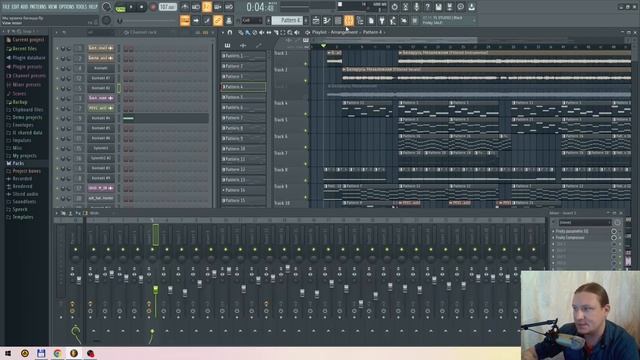Open the Pattern 4 selector dropdown
The image size is (640, 360).
[287, 20]
